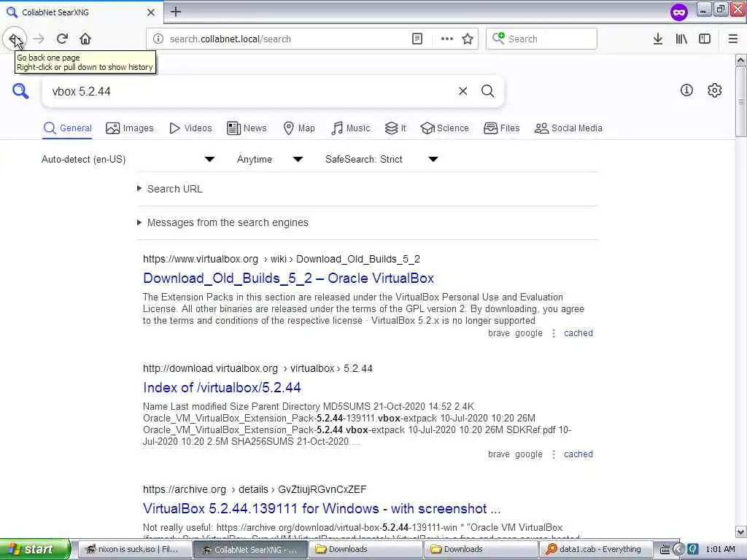
Task: Click the forward navigation arrow
Action: (39, 39)
